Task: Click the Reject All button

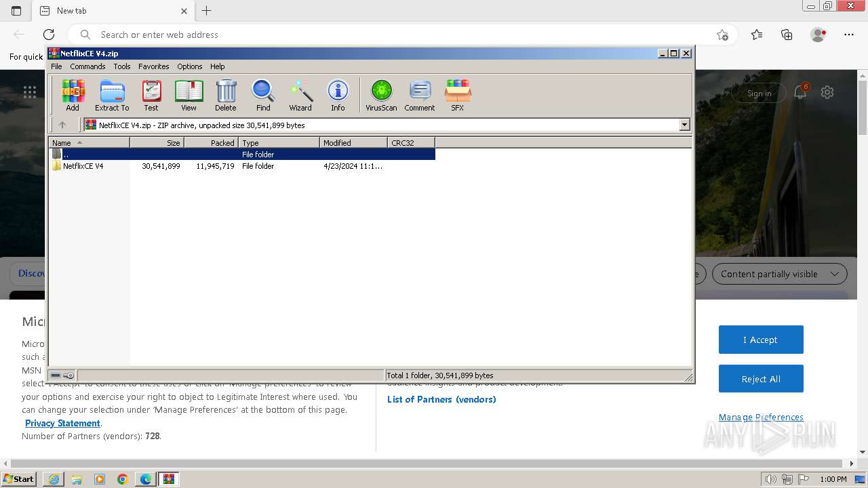Action: pos(761,379)
